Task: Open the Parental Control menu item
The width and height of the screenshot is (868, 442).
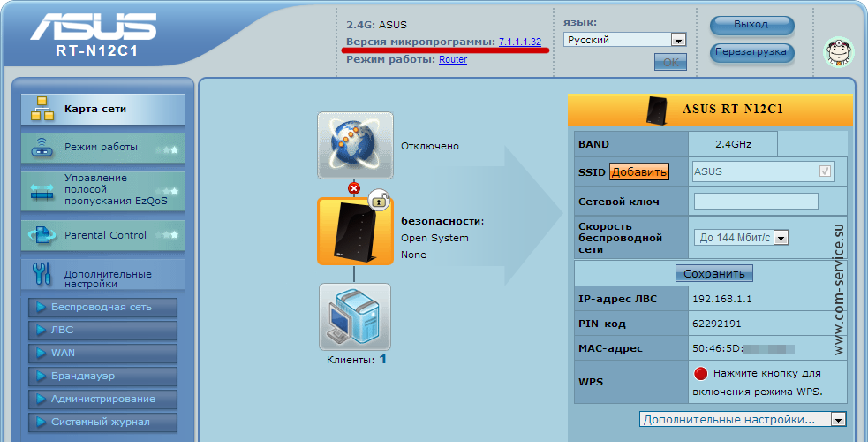Action: tap(103, 235)
